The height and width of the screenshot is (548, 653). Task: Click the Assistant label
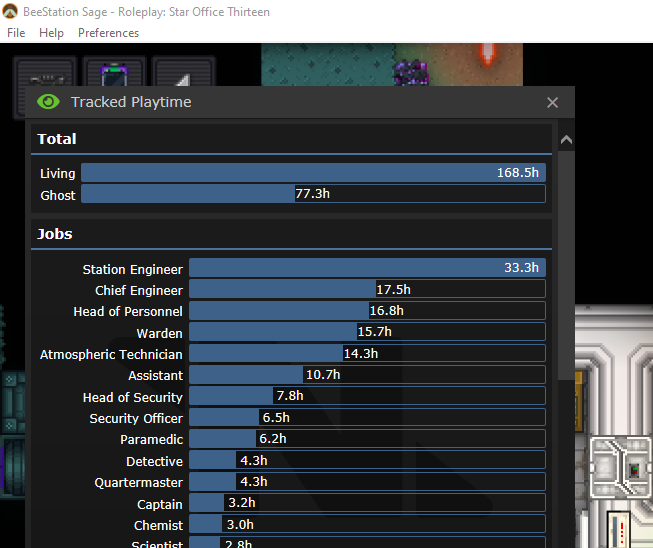(x=155, y=376)
